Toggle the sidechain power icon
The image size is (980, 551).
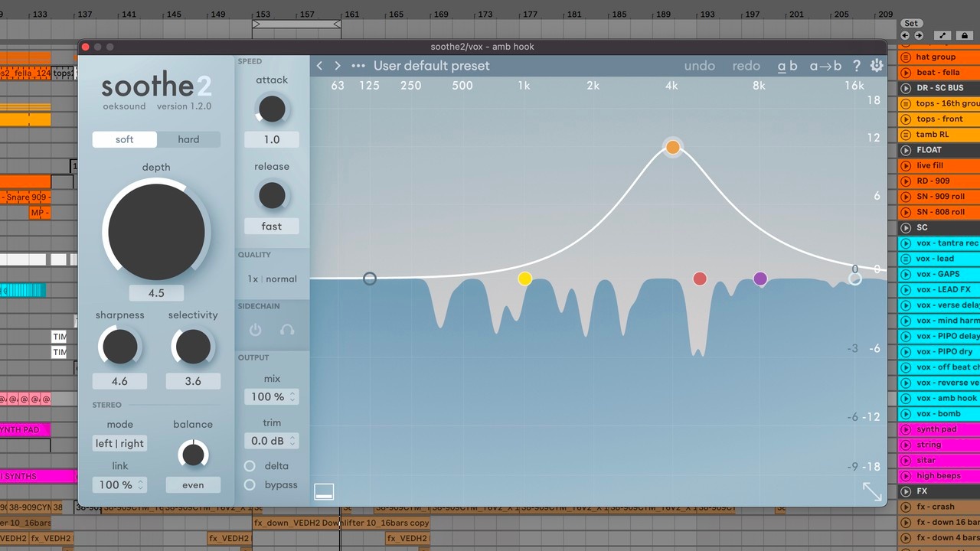(x=256, y=330)
